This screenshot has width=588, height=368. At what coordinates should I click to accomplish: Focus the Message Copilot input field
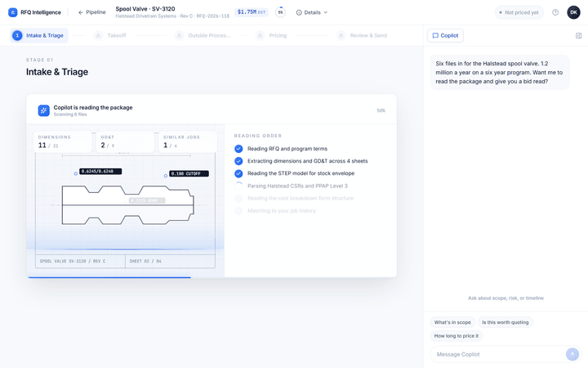497,354
